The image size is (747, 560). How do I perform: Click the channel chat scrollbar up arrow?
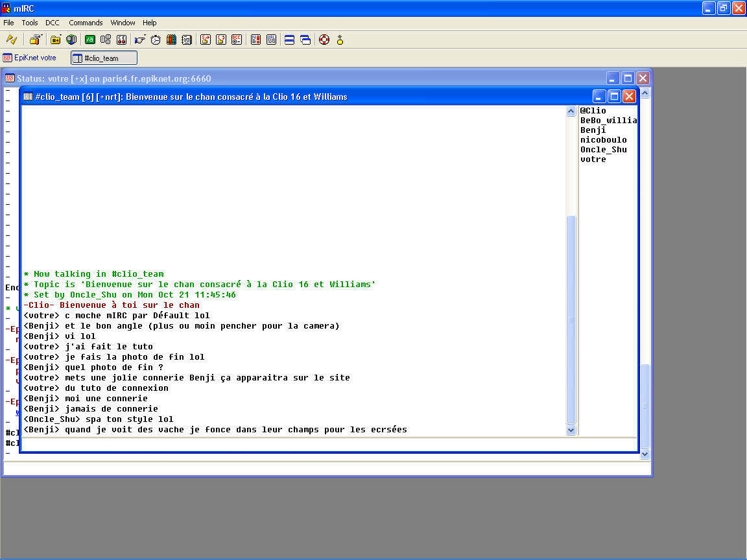coord(571,111)
